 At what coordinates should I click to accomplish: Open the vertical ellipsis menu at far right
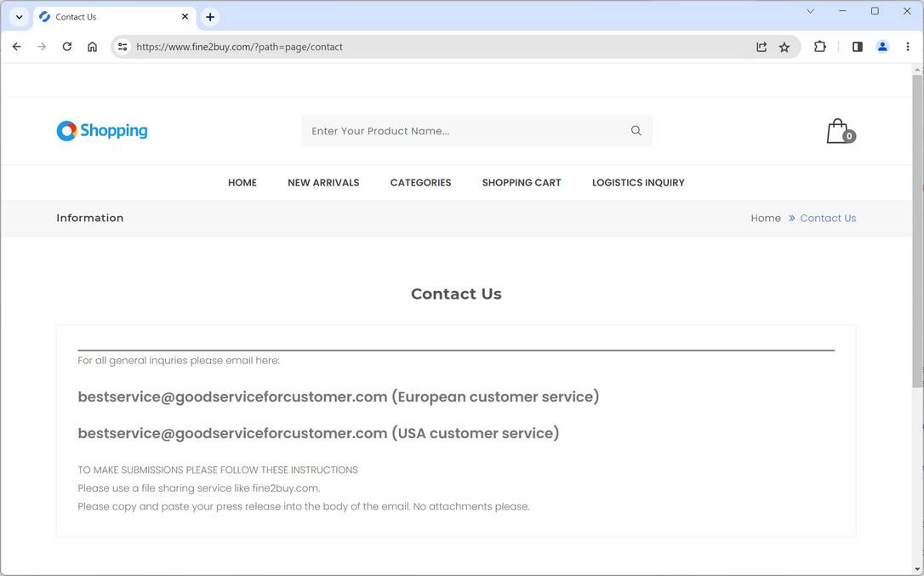pyautogui.click(x=908, y=47)
